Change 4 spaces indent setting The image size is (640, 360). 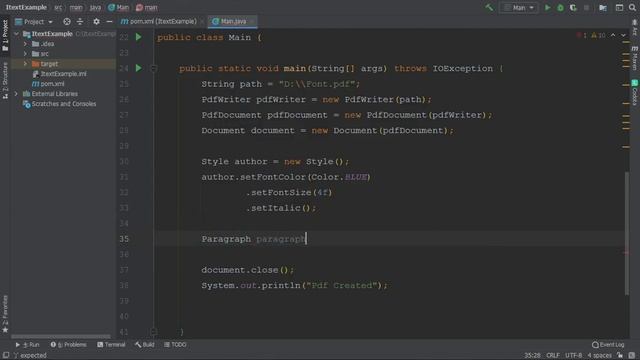click(x=599, y=356)
